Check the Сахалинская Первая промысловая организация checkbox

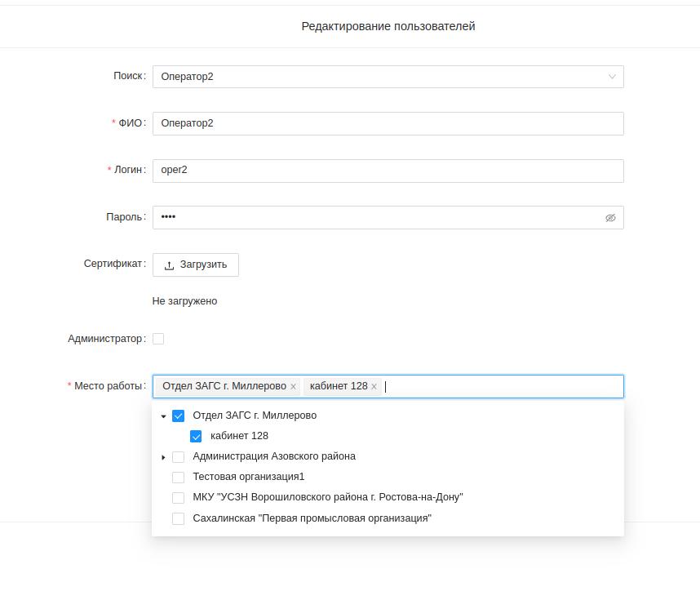(179, 518)
